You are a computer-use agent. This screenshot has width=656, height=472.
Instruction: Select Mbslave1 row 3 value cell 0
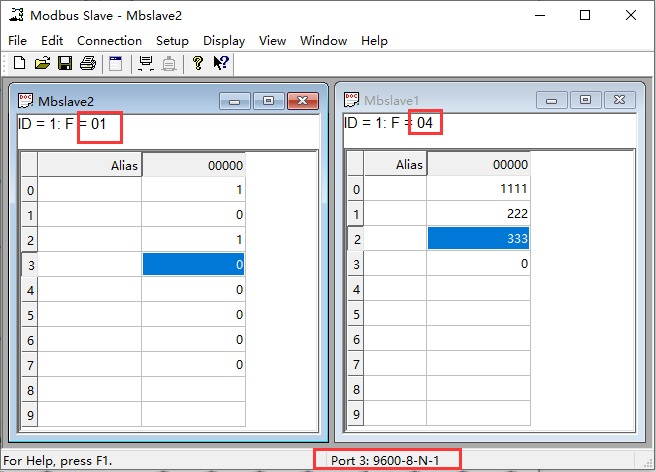tap(478, 264)
